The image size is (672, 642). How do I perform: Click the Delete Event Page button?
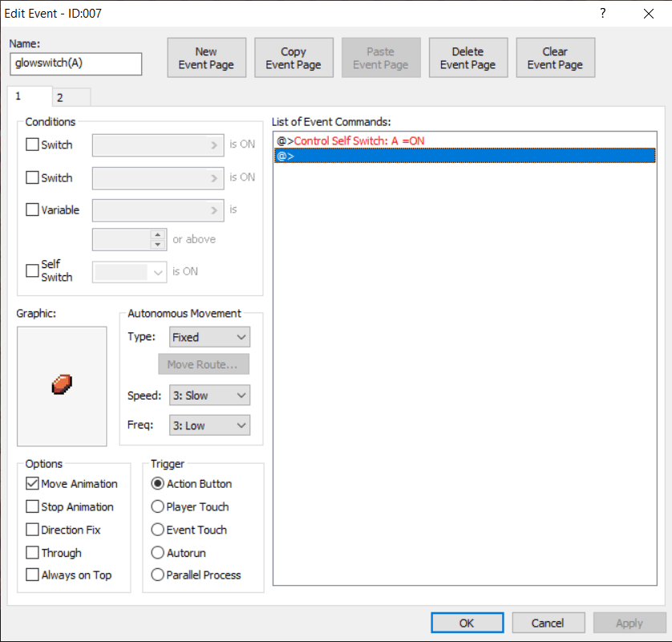coord(468,58)
